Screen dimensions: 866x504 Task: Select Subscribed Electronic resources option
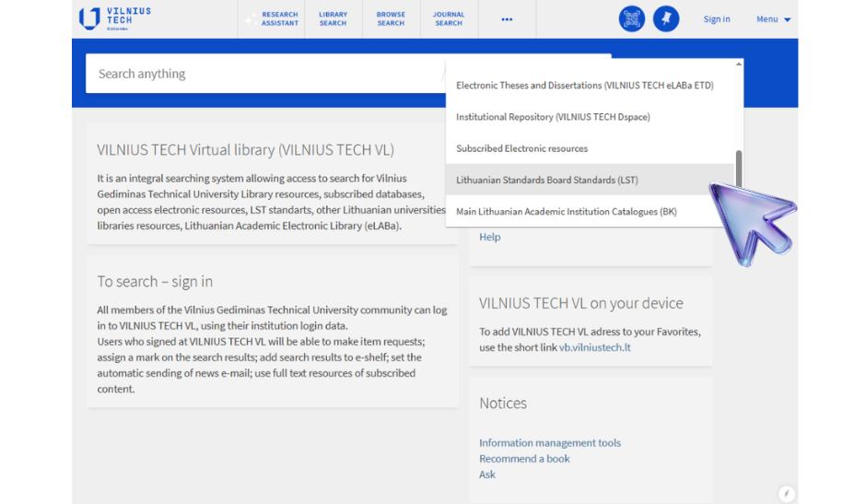521,148
